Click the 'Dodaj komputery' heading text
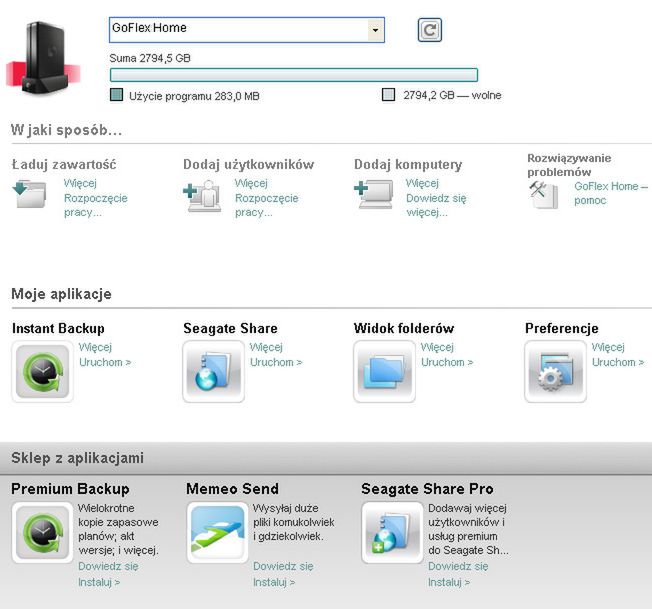The height and width of the screenshot is (609, 652). [408, 165]
